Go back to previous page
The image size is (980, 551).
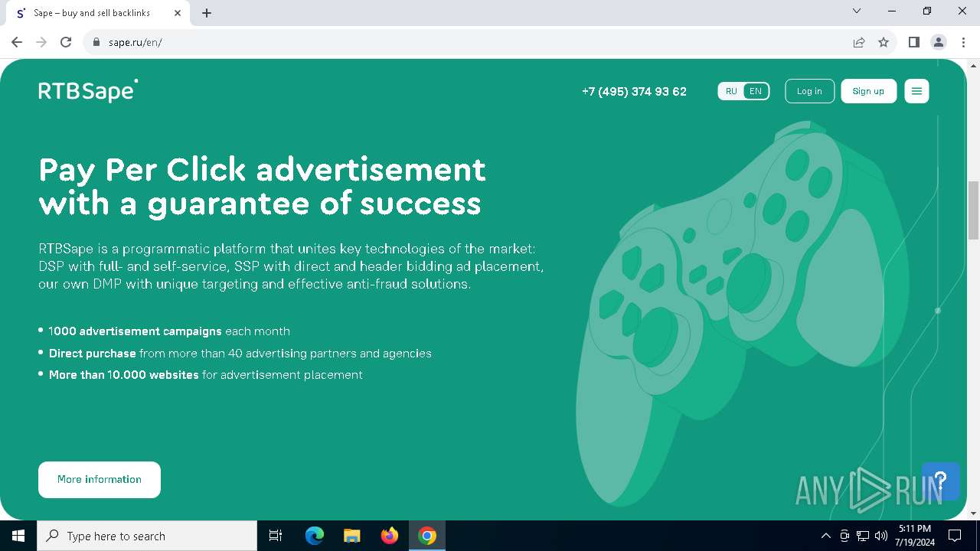(x=17, y=42)
